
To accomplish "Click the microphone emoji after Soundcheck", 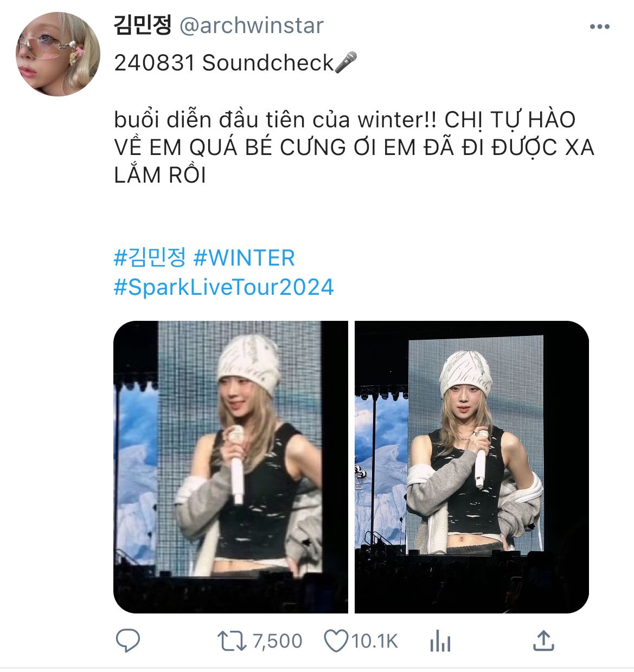I will tap(346, 62).
